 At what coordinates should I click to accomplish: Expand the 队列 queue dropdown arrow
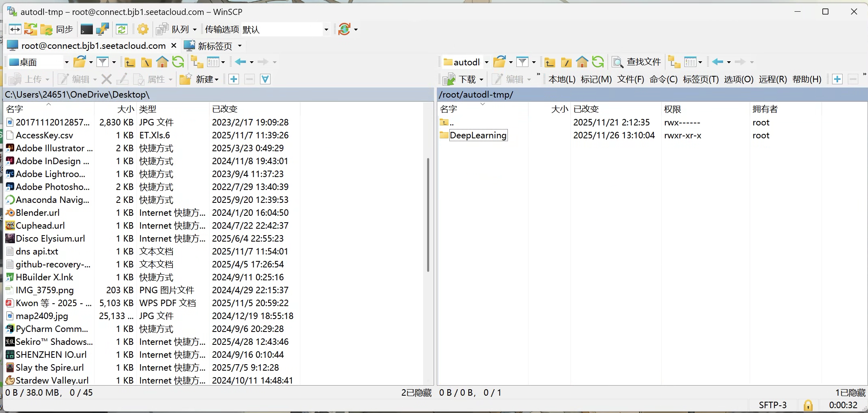point(195,29)
